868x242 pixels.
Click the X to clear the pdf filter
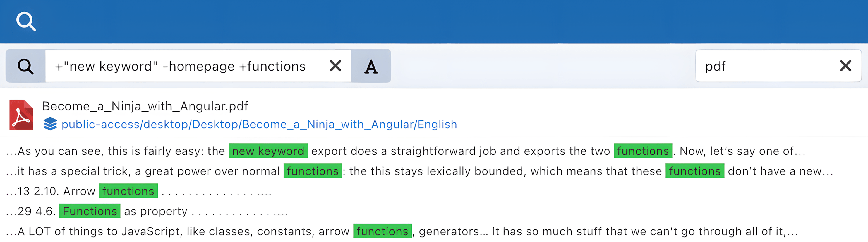tap(845, 66)
